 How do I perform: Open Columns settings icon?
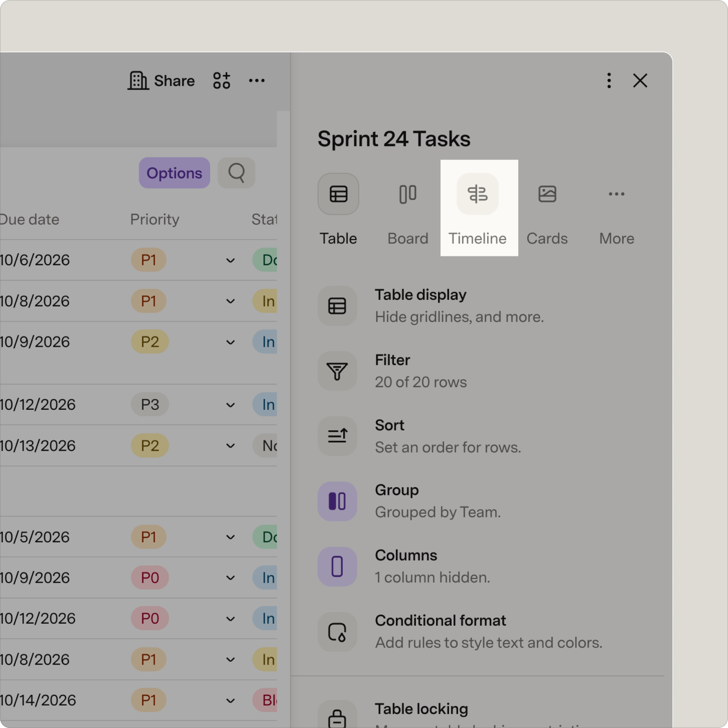coord(337,566)
